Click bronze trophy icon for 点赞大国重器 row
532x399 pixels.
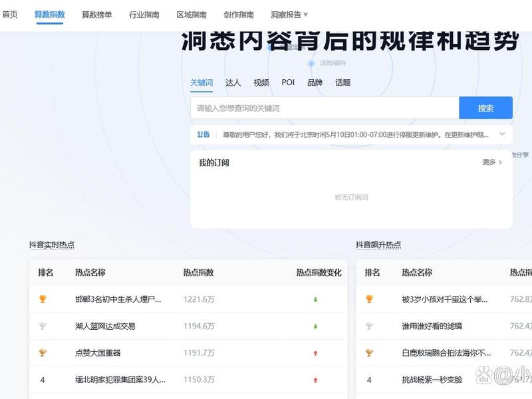43,353
